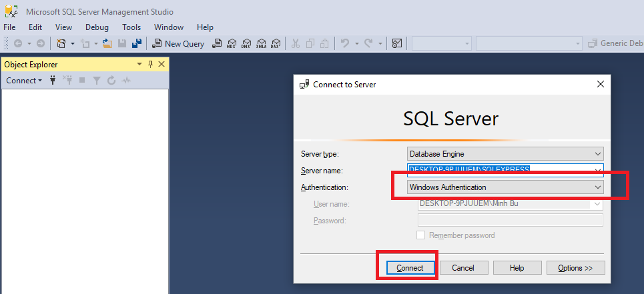Viewport: 644px width, 294px height.
Task: Click the Redo arrow icon
Action: (368, 43)
